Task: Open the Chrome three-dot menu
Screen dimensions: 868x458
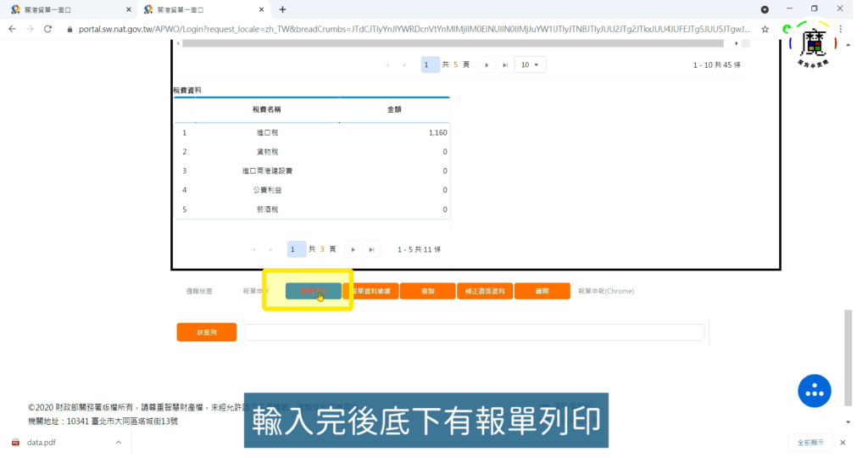Action: tap(840, 29)
